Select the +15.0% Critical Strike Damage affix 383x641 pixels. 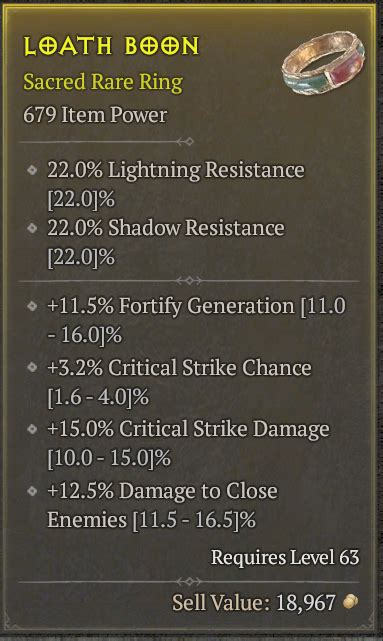point(188,444)
